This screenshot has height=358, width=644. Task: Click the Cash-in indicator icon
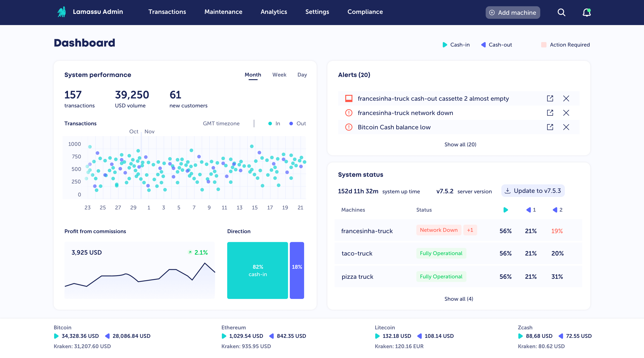coord(445,44)
